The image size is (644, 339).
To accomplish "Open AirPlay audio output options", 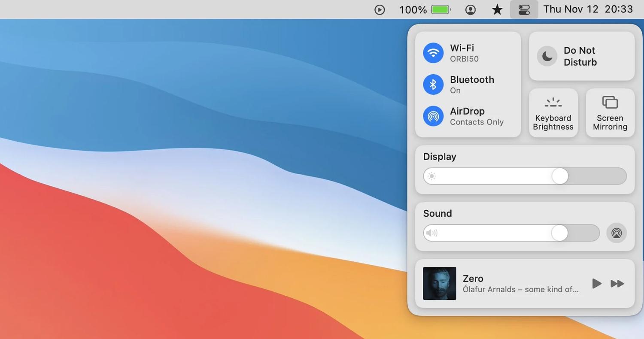I will [617, 233].
